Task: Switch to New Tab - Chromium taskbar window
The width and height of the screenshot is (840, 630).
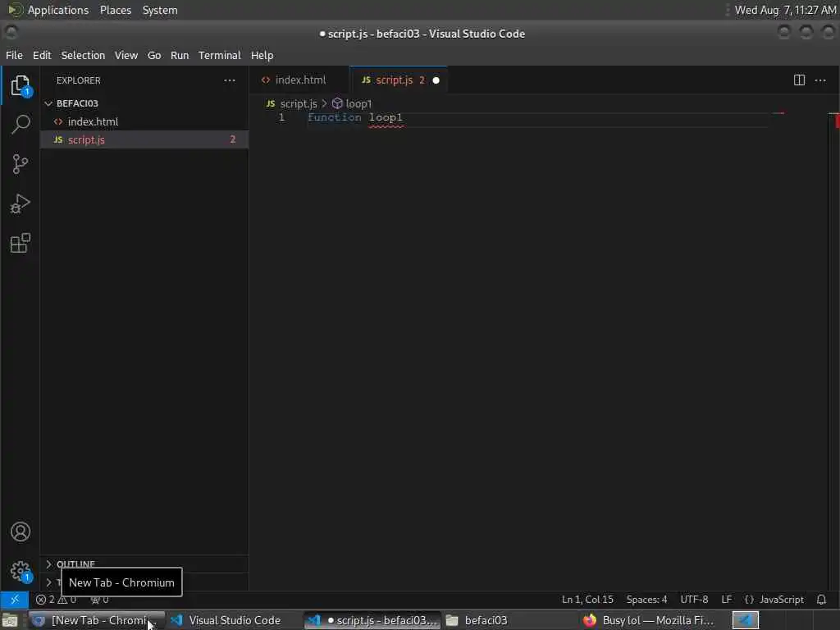Action: pyautogui.click(x=96, y=620)
